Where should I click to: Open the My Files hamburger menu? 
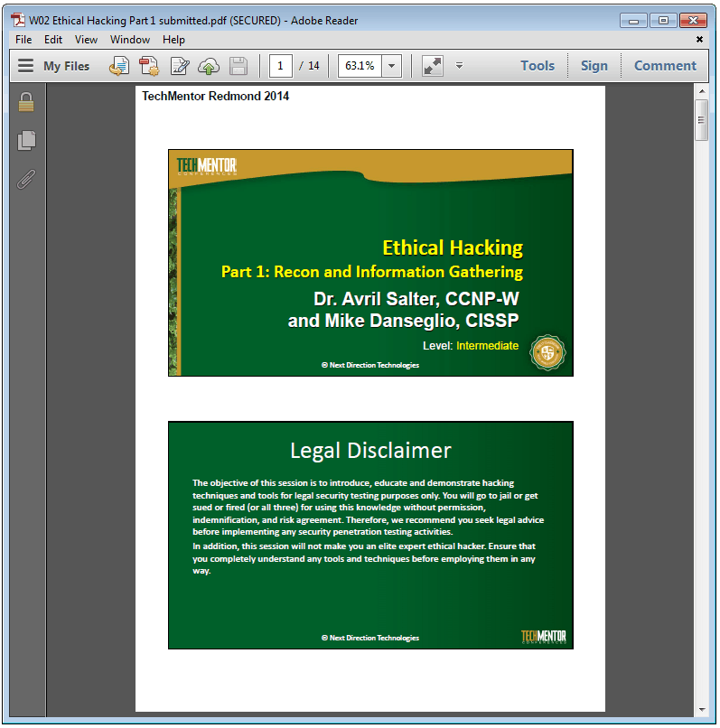click(26, 66)
